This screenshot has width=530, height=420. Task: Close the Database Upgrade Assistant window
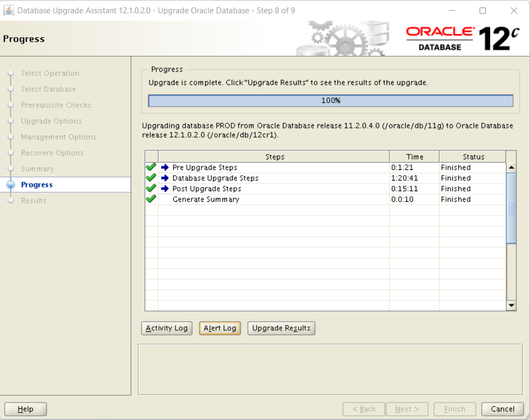tap(514, 11)
